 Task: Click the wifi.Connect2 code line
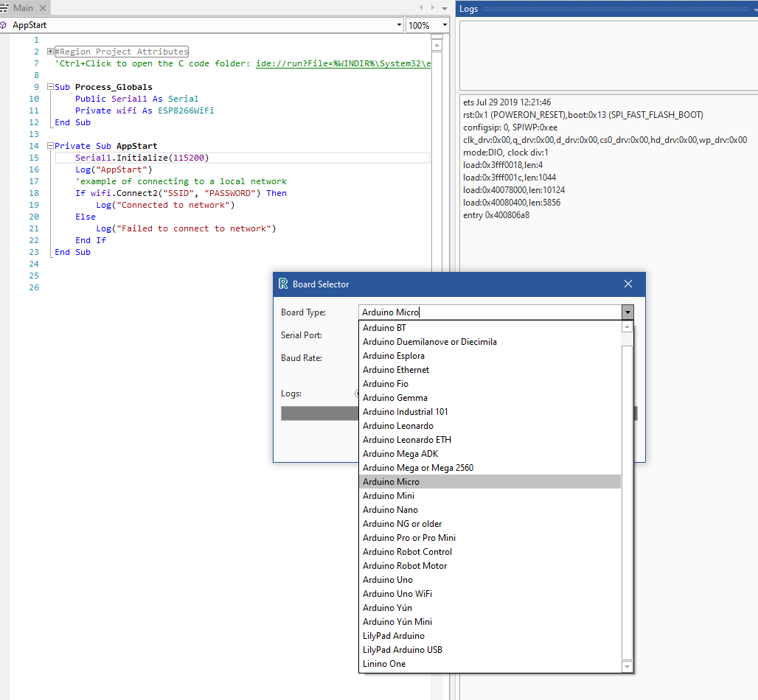(181, 193)
